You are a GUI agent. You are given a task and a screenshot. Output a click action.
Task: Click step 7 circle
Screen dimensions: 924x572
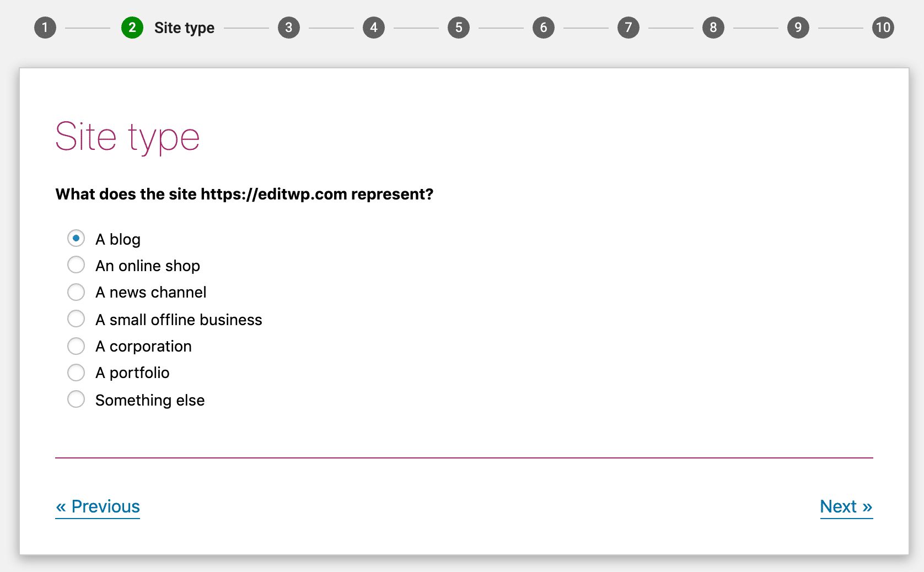627,27
